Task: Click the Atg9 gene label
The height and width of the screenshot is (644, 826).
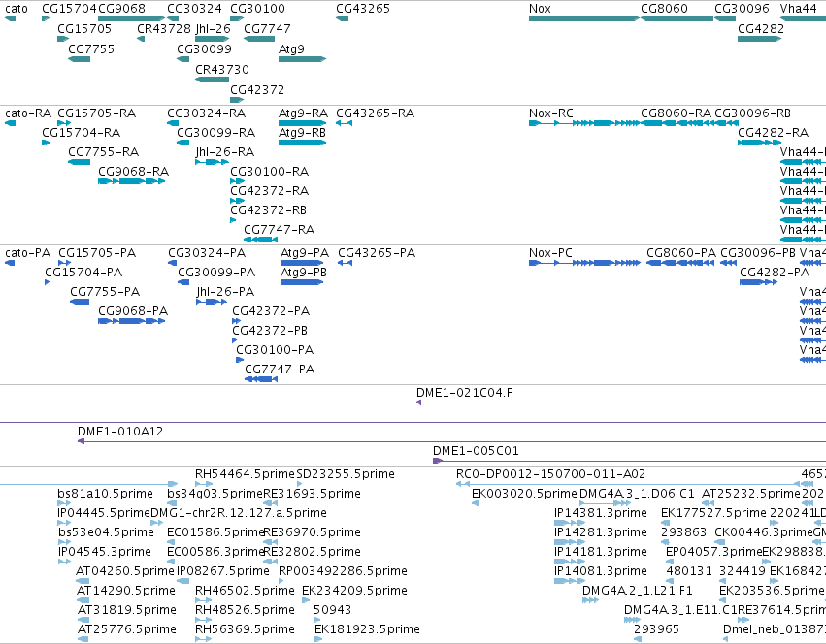Action: 291,48
